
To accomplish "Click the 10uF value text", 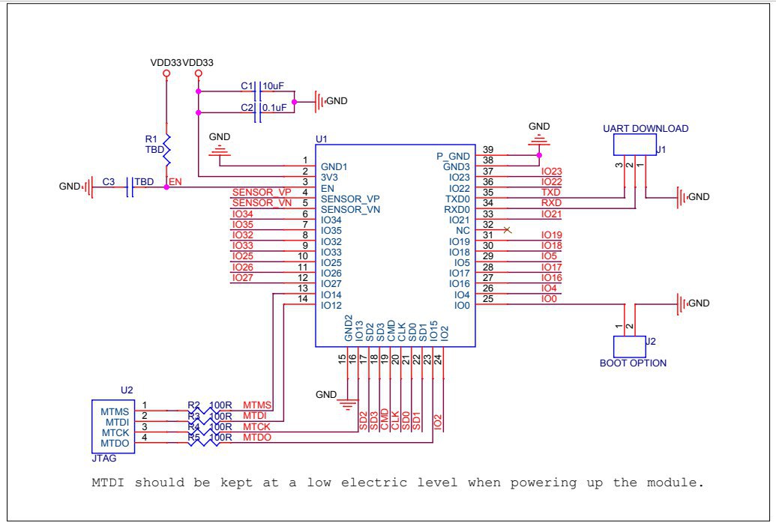I will click(x=273, y=86).
